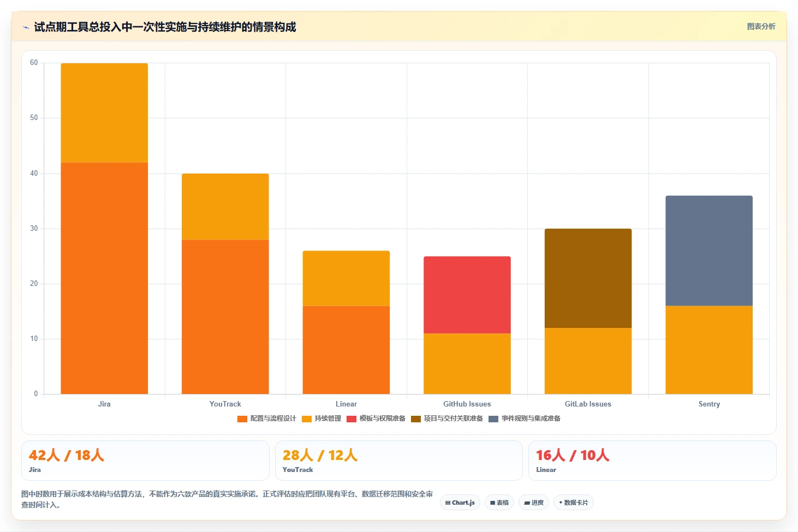Click Linear's upper amber bar segment
798x532 pixels.
pyautogui.click(x=346, y=278)
